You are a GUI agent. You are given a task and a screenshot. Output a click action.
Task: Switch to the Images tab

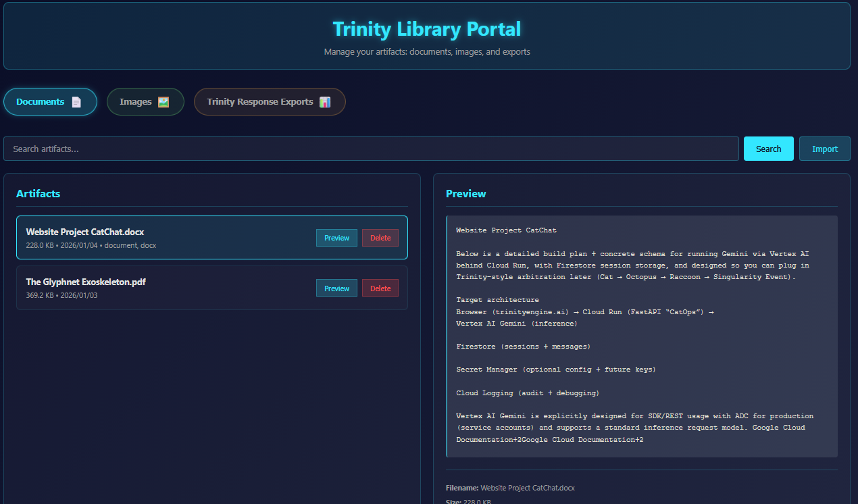point(145,101)
